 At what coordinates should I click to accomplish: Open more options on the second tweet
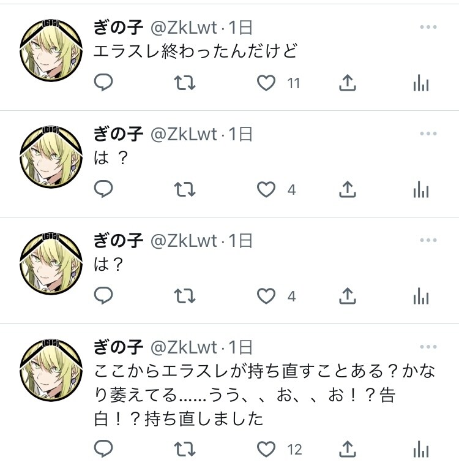tap(428, 134)
